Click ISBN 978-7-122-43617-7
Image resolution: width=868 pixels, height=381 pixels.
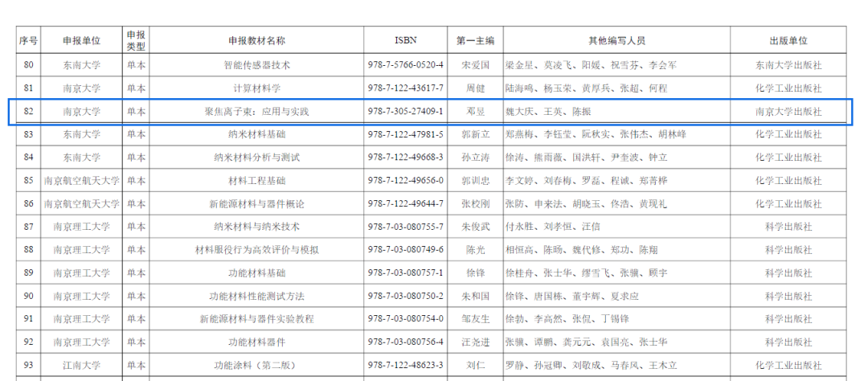(x=406, y=88)
